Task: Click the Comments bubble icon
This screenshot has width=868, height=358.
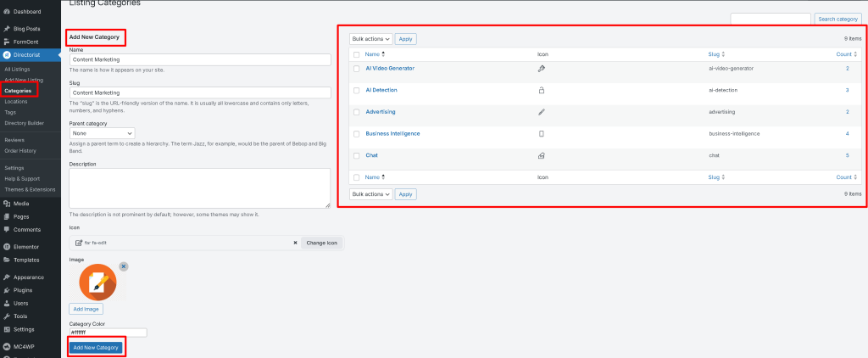Action: click(7, 229)
